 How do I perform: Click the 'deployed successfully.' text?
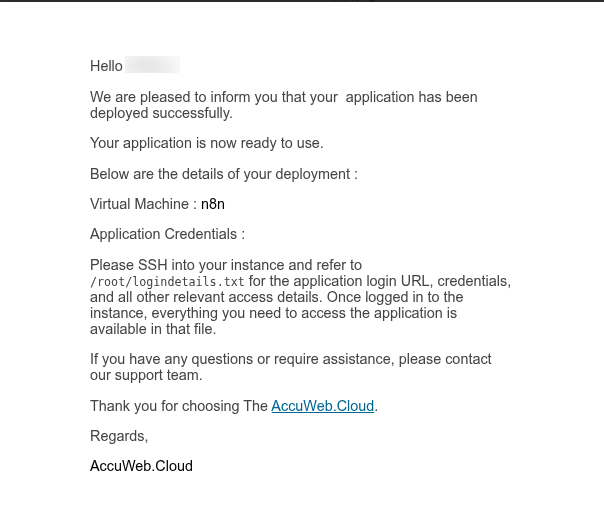161,113
